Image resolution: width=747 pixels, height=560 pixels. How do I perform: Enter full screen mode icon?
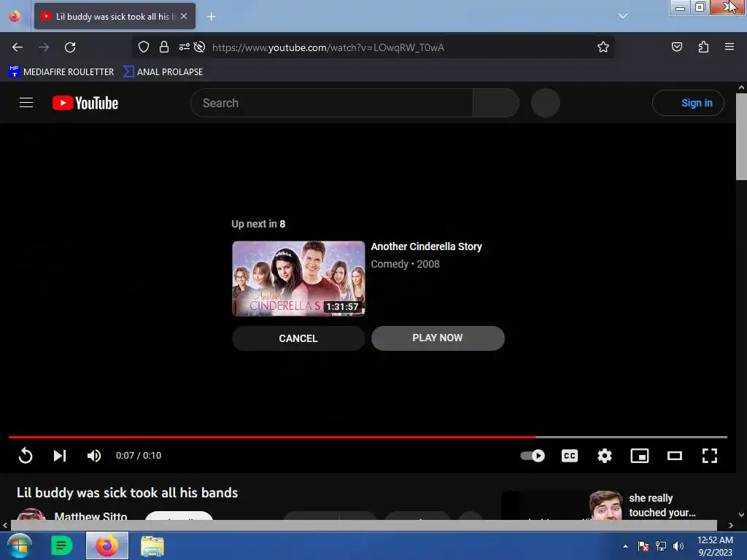point(710,456)
